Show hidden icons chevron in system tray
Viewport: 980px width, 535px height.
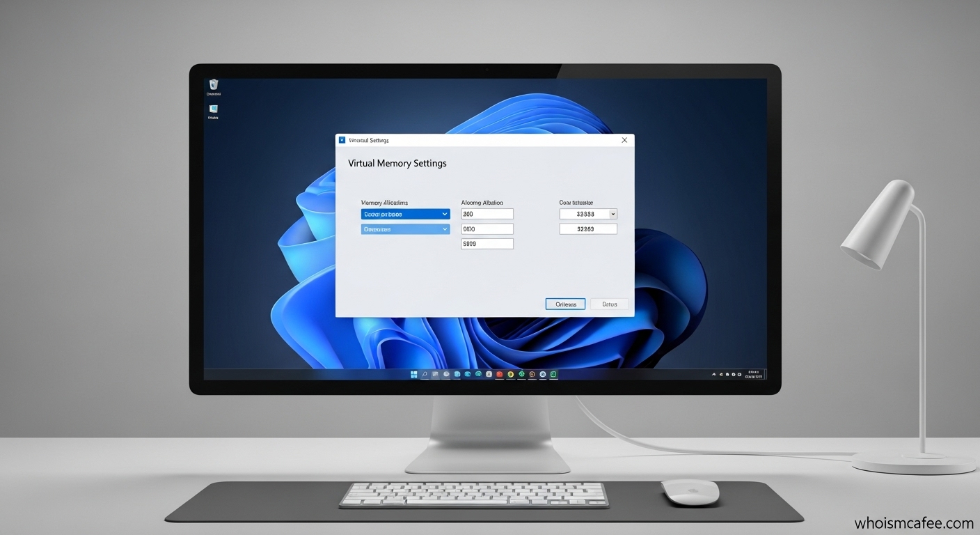[x=714, y=375]
